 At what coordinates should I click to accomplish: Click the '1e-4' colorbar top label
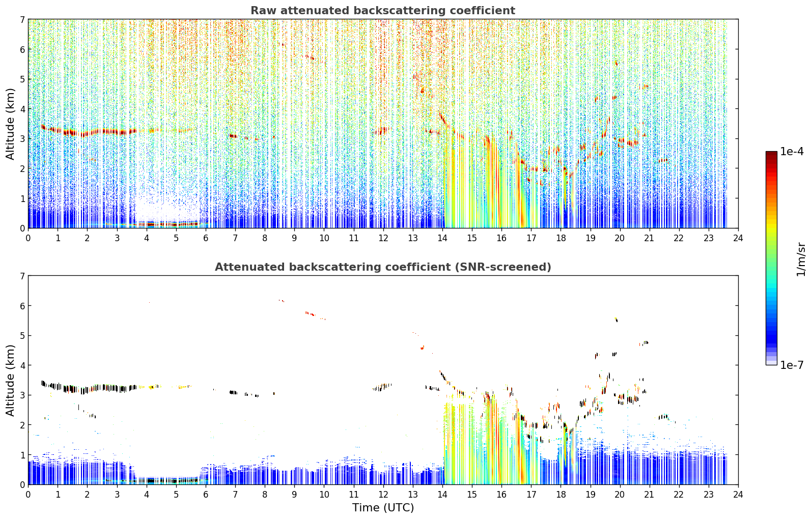[x=792, y=152]
